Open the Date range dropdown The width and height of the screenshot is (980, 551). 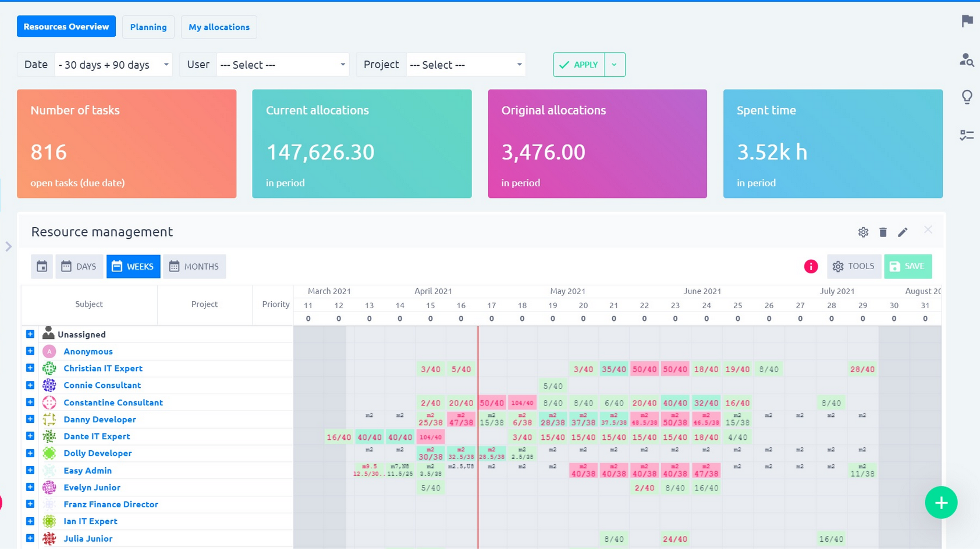[113, 65]
